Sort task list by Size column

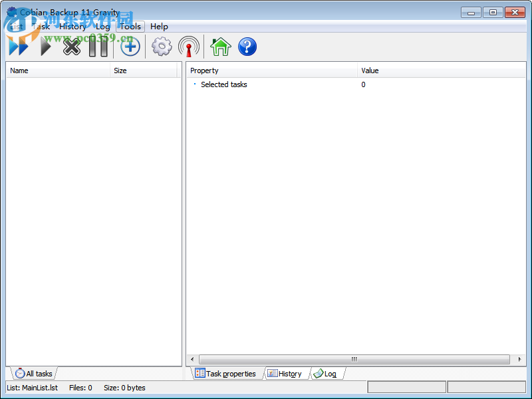(x=144, y=70)
